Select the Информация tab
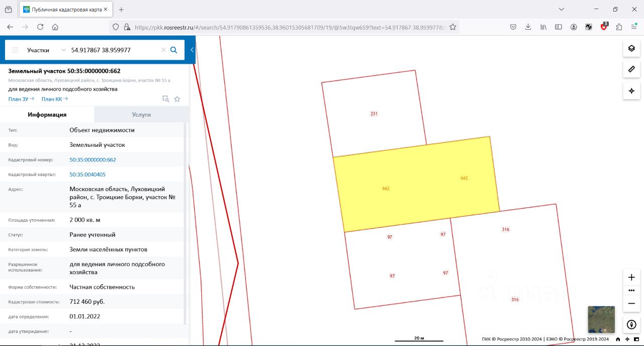 coord(47,115)
